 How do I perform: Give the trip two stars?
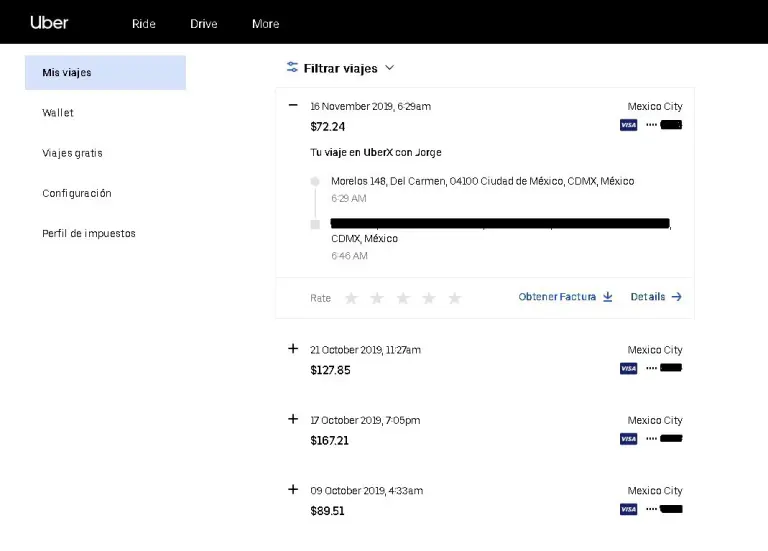tap(377, 298)
